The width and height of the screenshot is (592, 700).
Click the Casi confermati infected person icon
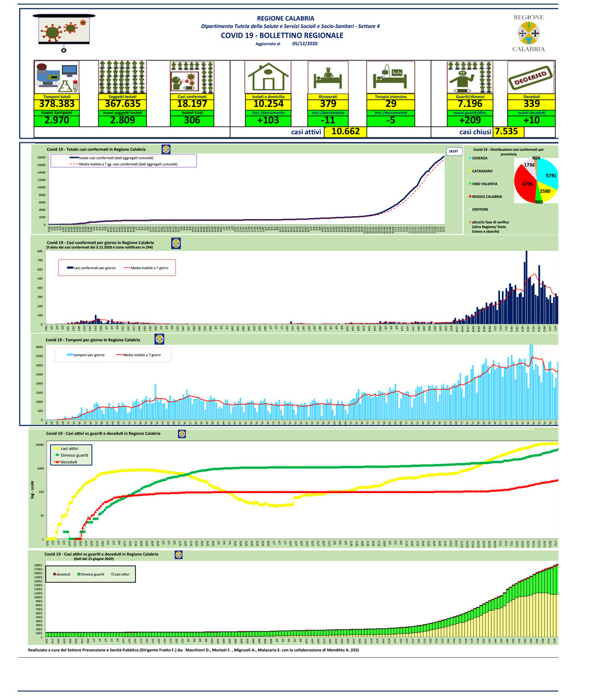[192, 77]
